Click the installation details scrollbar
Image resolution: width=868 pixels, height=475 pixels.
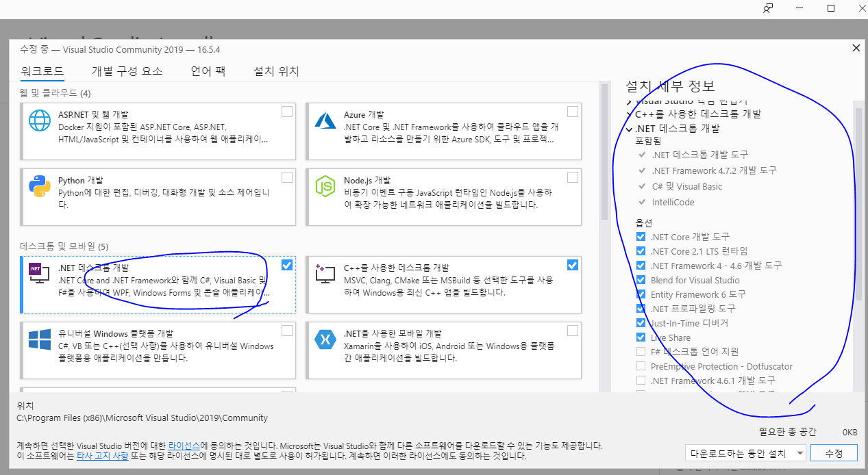858,205
